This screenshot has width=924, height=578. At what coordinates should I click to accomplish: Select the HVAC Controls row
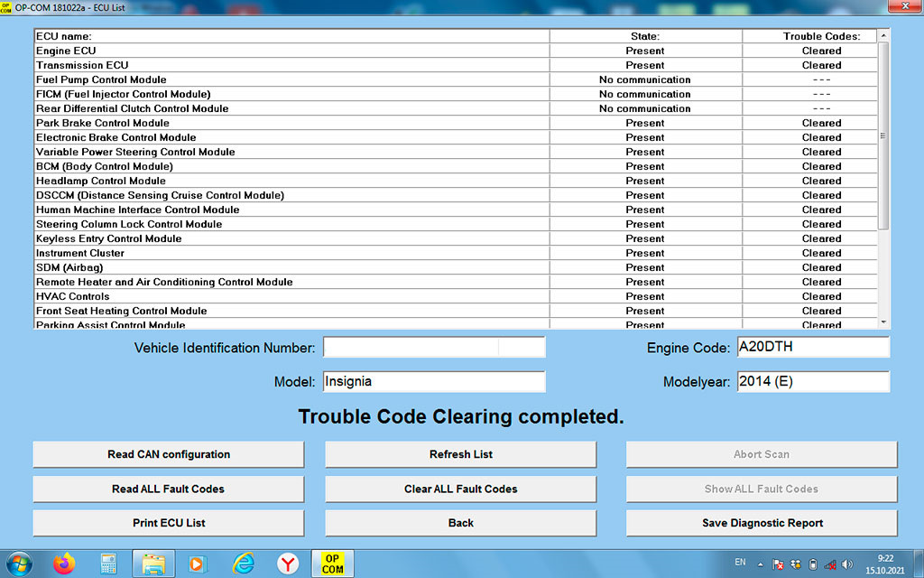456,296
